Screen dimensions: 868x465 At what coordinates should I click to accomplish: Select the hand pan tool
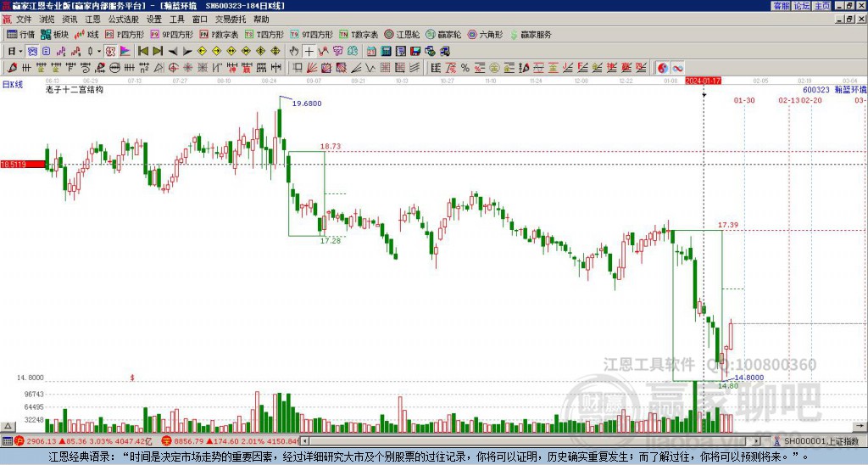pyautogui.click(x=294, y=52)
